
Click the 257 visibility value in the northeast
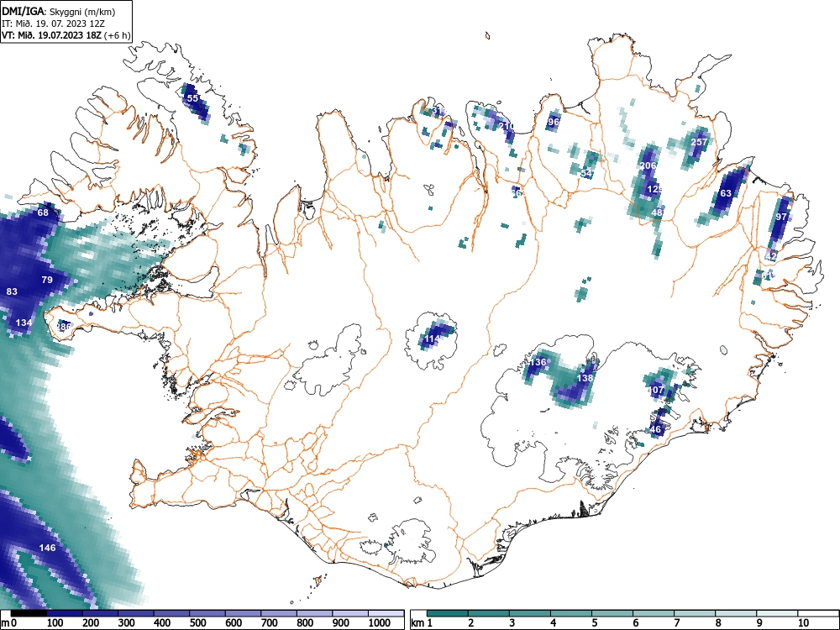point(699,142)
